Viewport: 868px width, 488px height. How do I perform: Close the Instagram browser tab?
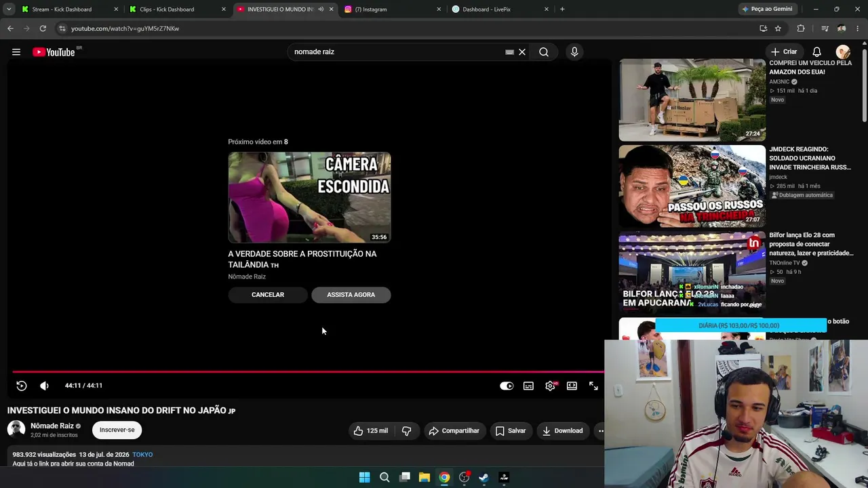point(439,9)
